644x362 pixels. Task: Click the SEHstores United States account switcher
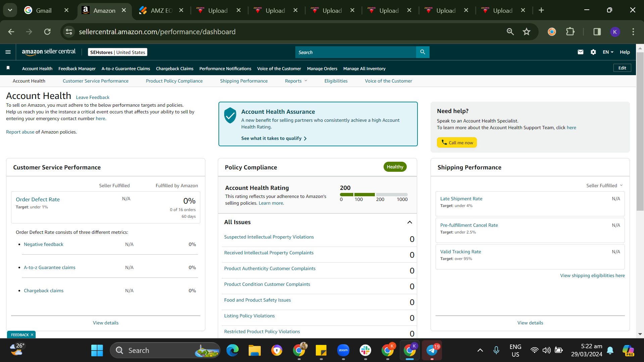[117, 52]
